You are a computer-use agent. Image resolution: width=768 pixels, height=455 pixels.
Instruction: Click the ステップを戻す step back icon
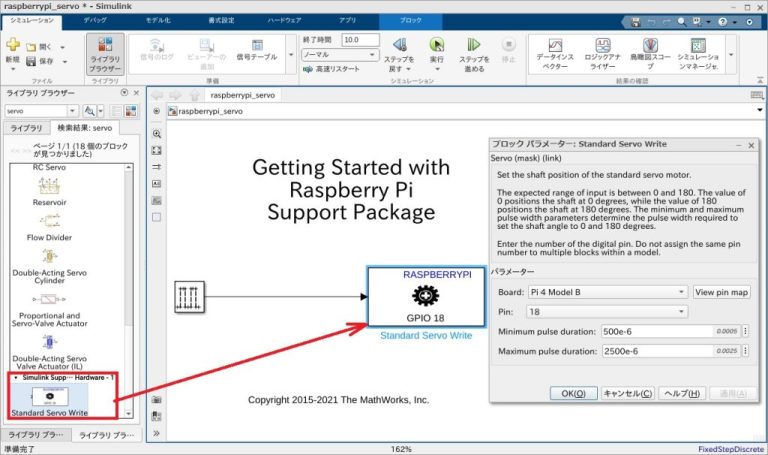click(x=400, y=45)
